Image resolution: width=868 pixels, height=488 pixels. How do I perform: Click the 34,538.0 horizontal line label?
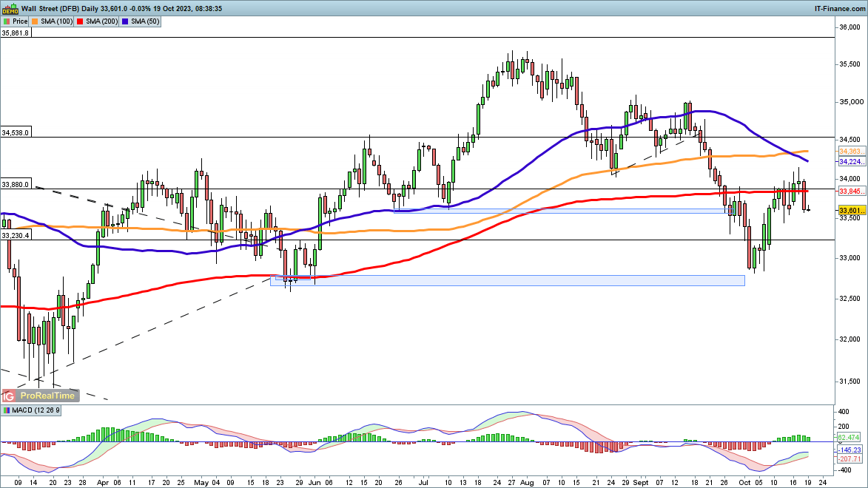click(16, 132)
